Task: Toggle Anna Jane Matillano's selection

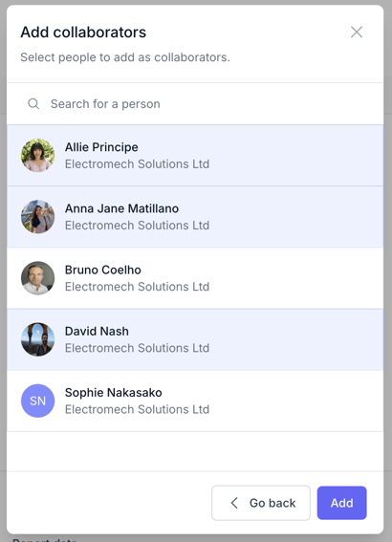Action: (x=195, y=217)
